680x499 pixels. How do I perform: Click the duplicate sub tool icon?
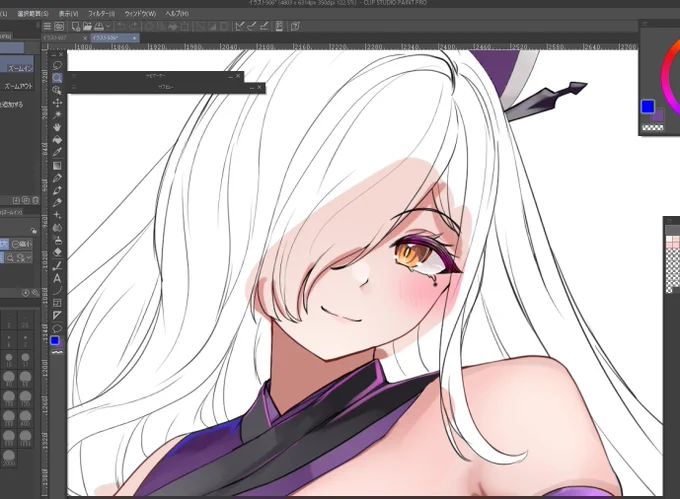pos(26,200)
